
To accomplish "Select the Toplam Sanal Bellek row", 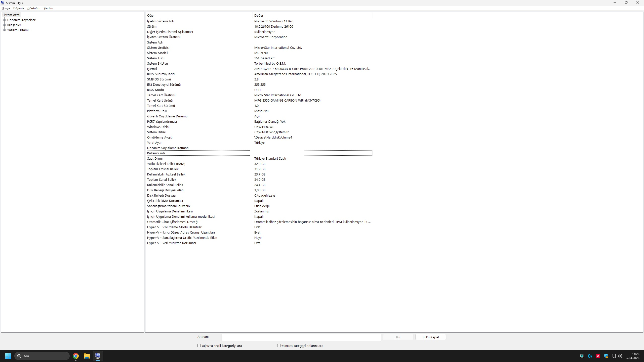I will point(259,180).
